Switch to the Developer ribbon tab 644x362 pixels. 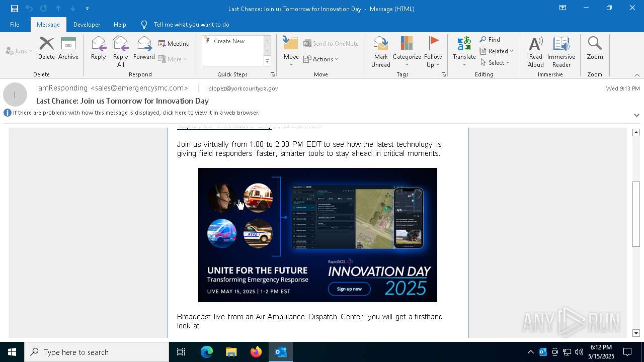point(87,25)
